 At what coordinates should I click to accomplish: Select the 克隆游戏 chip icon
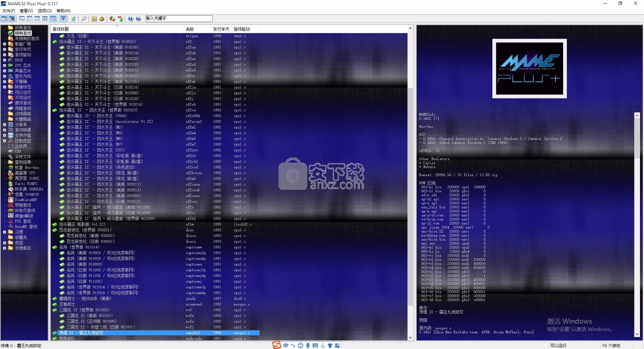(x=11, y=108)
